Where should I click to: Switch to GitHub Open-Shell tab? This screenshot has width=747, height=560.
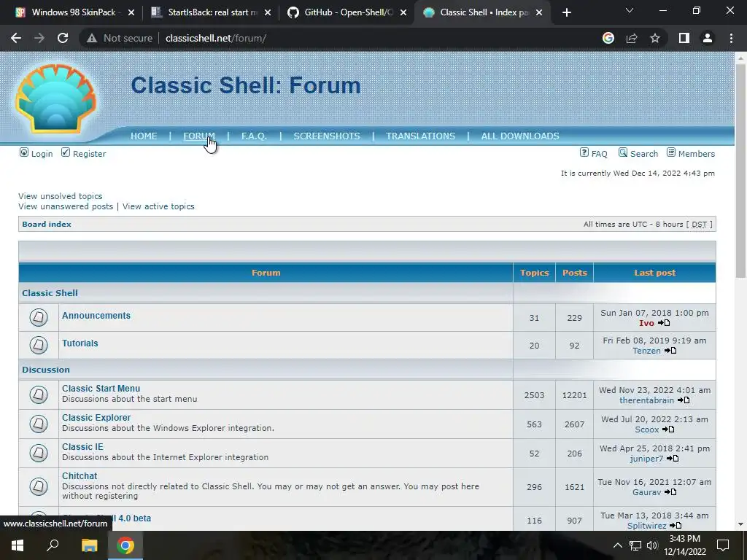[347, 12]
